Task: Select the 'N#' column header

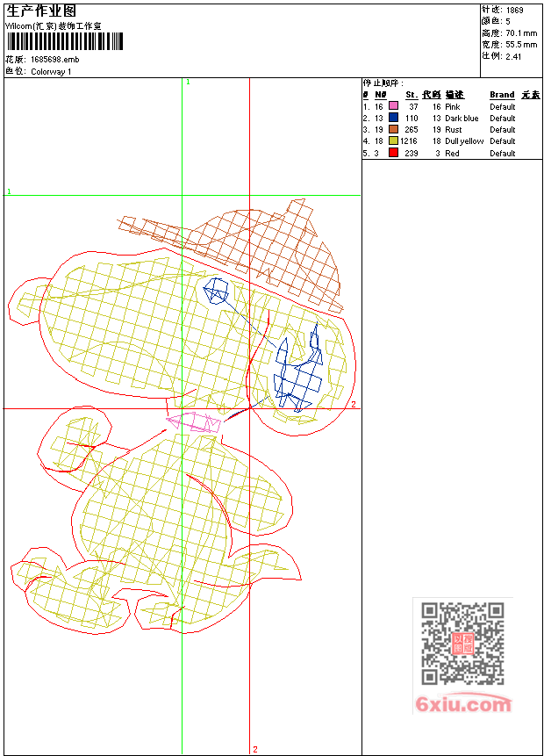Action: tap(381, 95)
